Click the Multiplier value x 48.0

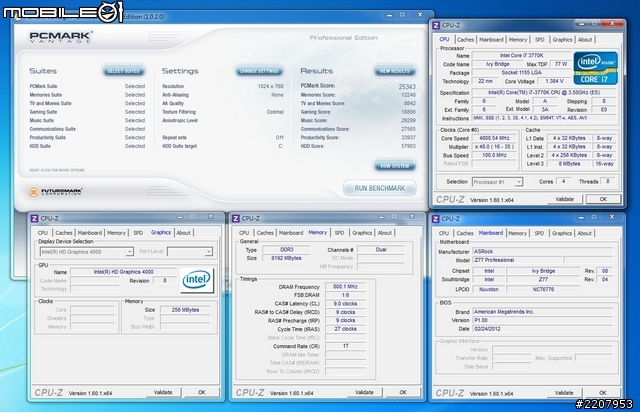click(494, 147)
